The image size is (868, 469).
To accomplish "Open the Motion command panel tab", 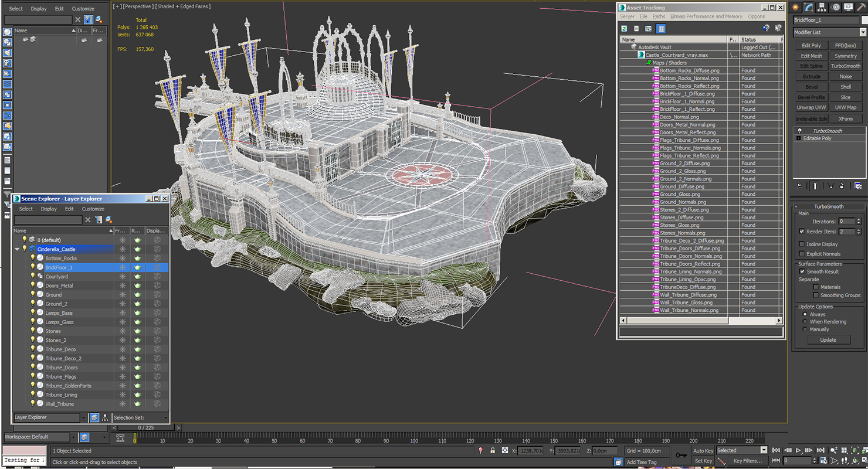I will coord(835,7).
